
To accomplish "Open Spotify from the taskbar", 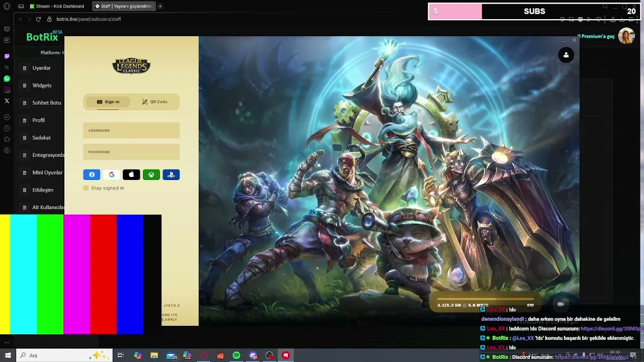I will pos(236,355).
